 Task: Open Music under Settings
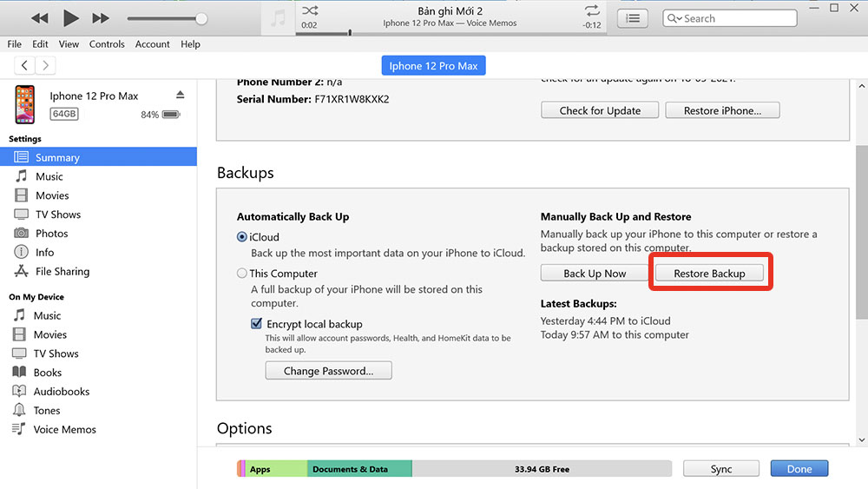(99, 176)
